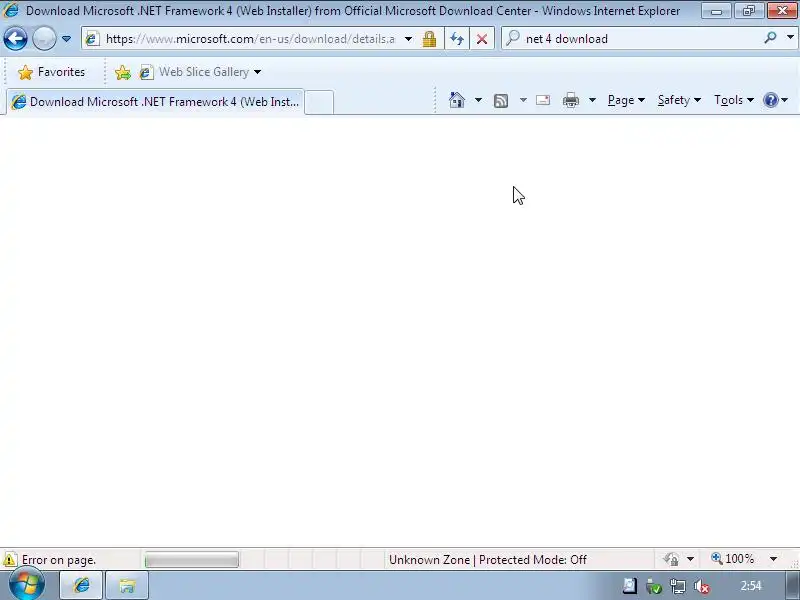800x600 pixels.
Task: Open the Windows Start menu
Action: 26,585
